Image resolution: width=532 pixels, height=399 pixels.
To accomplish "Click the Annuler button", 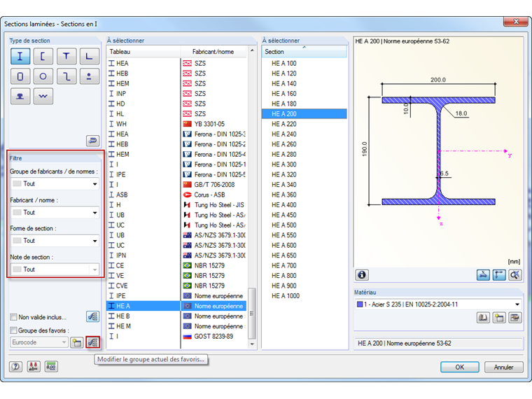I will tap(503, 367).
